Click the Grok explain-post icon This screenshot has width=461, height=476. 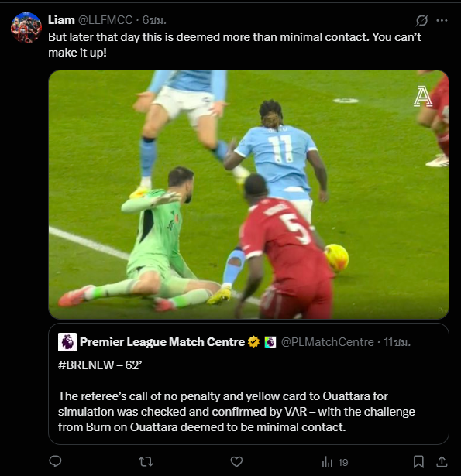point(421,20)
